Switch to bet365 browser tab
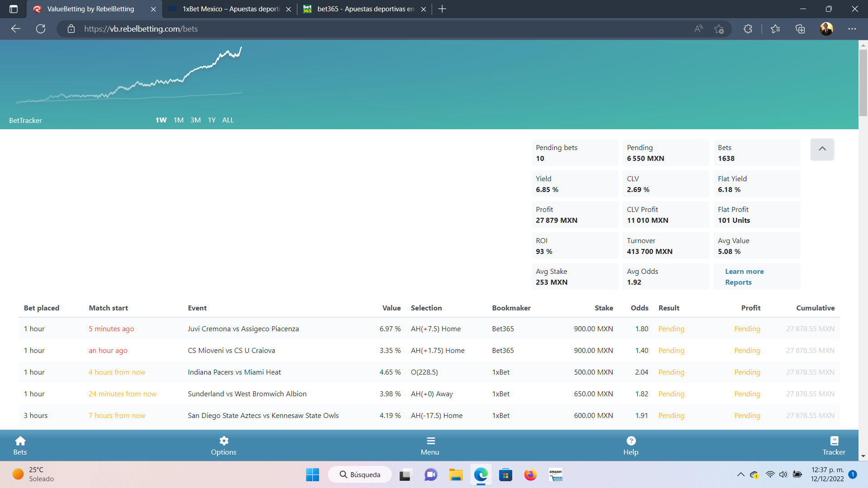Viewport: 868px width, 488px height. pyautogui.click(x=365, y=9)
